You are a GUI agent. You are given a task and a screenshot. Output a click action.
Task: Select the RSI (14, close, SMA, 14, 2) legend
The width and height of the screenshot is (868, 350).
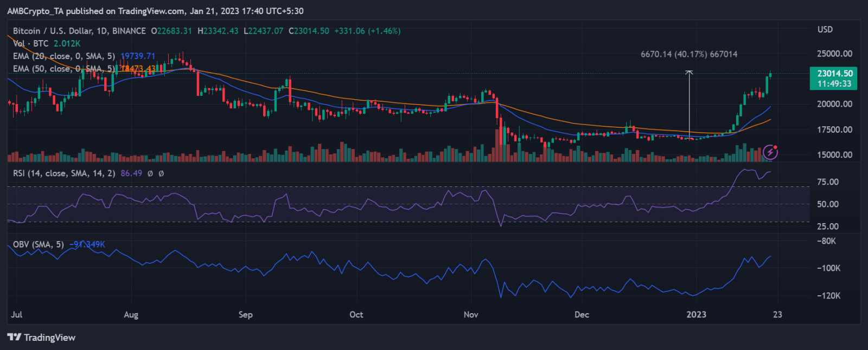tap(64, 173)
